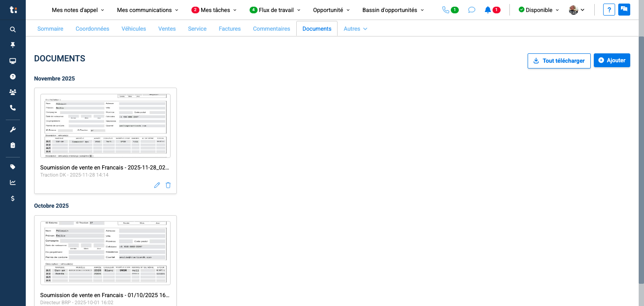Edit the November 2025 document with pencil

[157, 185]
